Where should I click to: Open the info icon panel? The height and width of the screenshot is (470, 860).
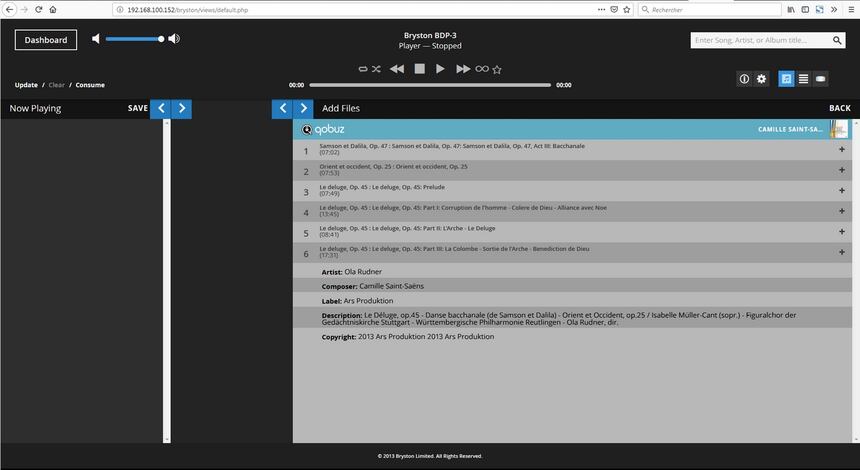pos(744,79)
